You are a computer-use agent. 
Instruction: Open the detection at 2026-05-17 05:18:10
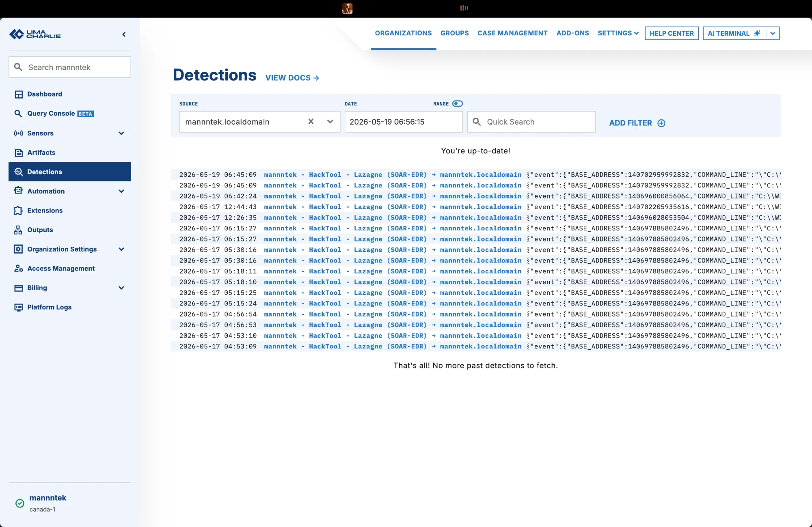pos(476,282)
